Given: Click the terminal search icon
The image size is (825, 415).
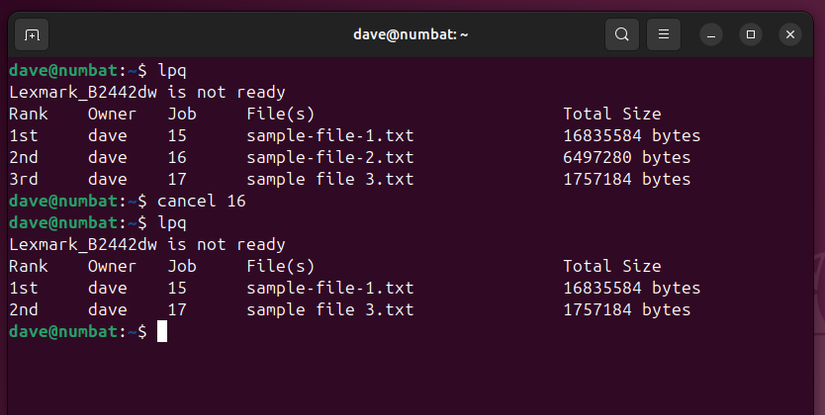Looking at the screenshot, I should [x=621, y=35].
